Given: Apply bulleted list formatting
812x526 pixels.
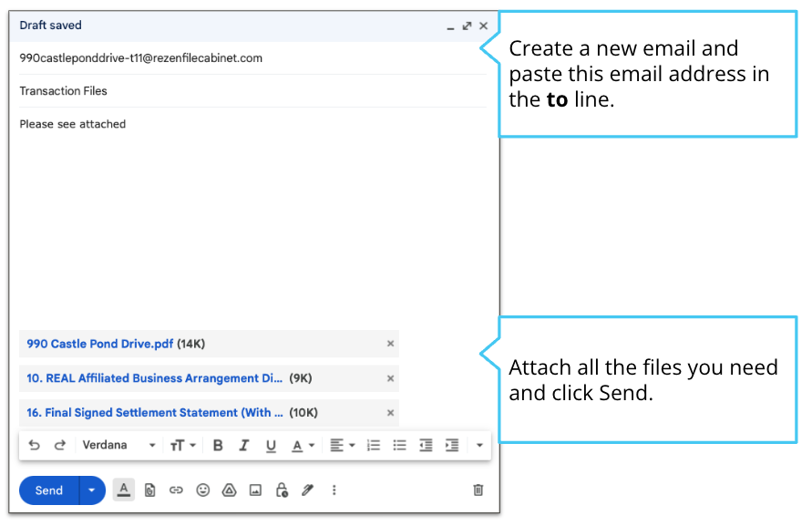Looking at the screenshot, I should click(x=399, y=445).
